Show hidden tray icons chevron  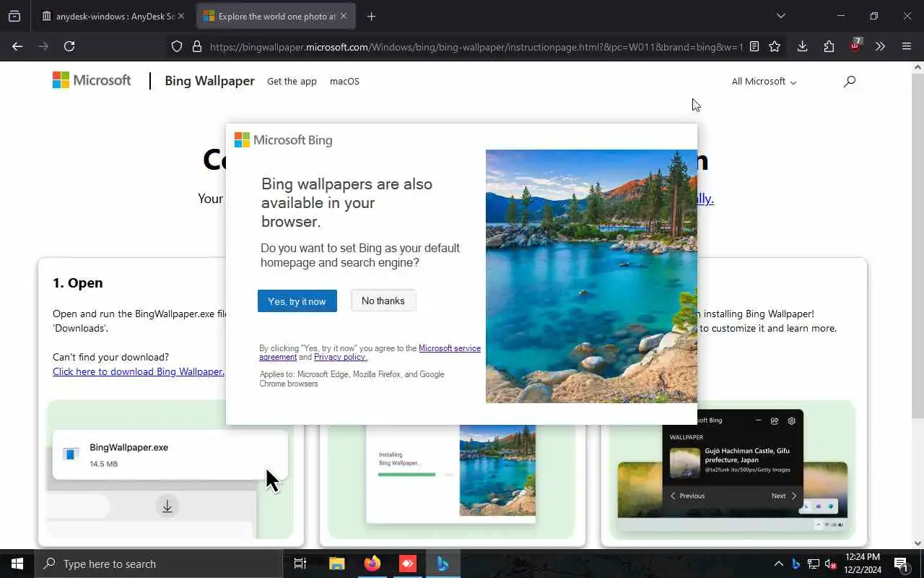(778, 564)
